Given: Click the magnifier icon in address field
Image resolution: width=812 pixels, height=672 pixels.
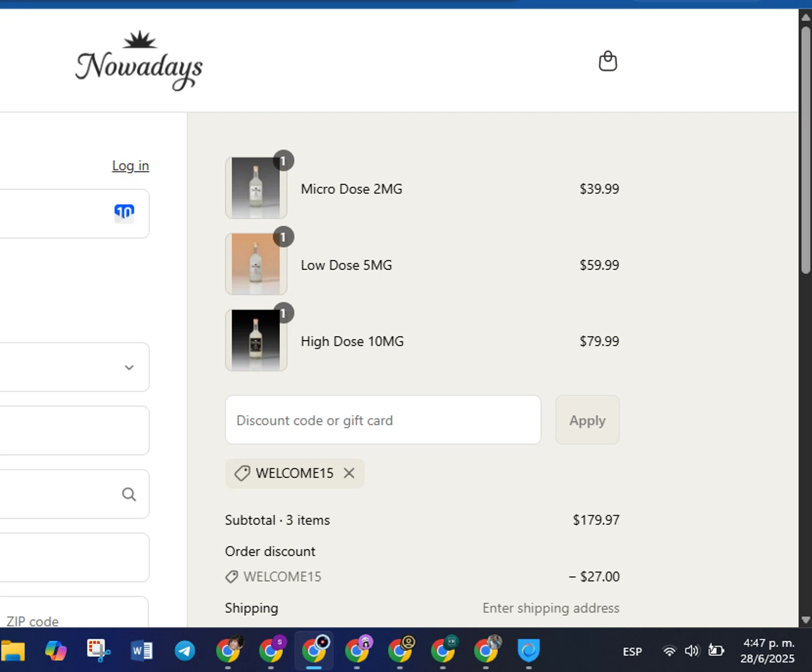Looking at the screenshot, I should click(x=129, y=494).
